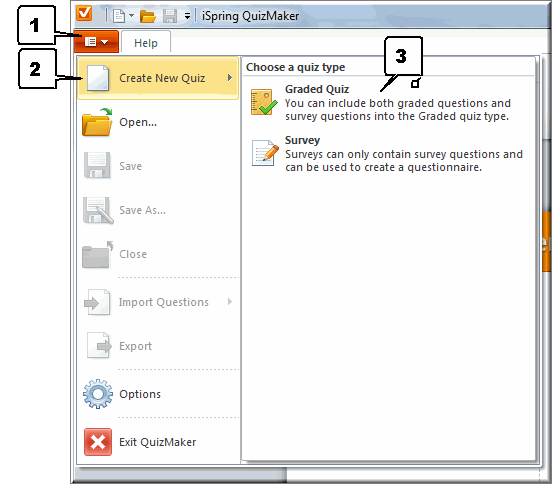Image resolution: width=552 pixels, height=484 pixels.
Task: Click the Graded Quiz description text
Action: pos(397,110)
